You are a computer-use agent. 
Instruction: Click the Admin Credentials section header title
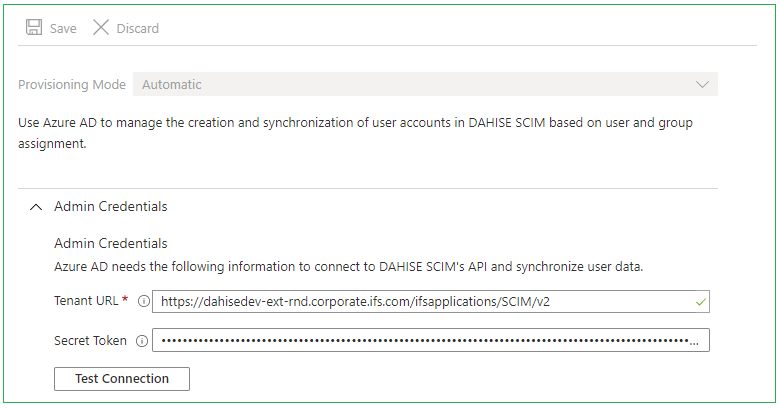(110, 207)
